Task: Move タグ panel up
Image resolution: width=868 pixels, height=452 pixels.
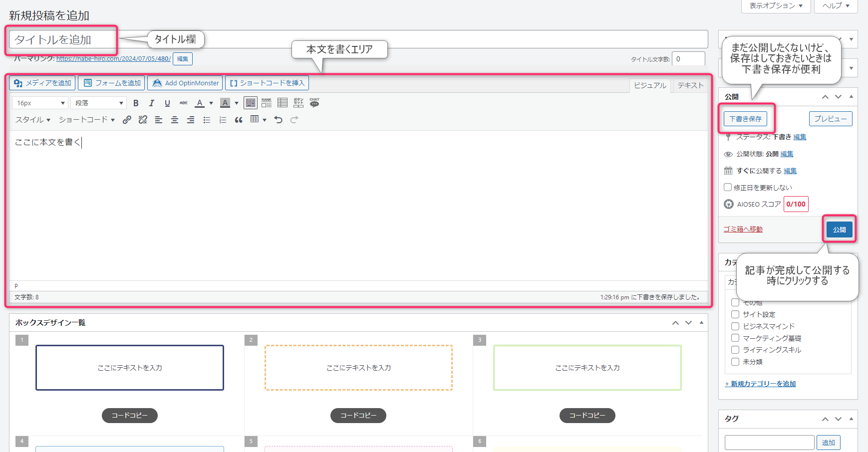Action: [825, 419]
